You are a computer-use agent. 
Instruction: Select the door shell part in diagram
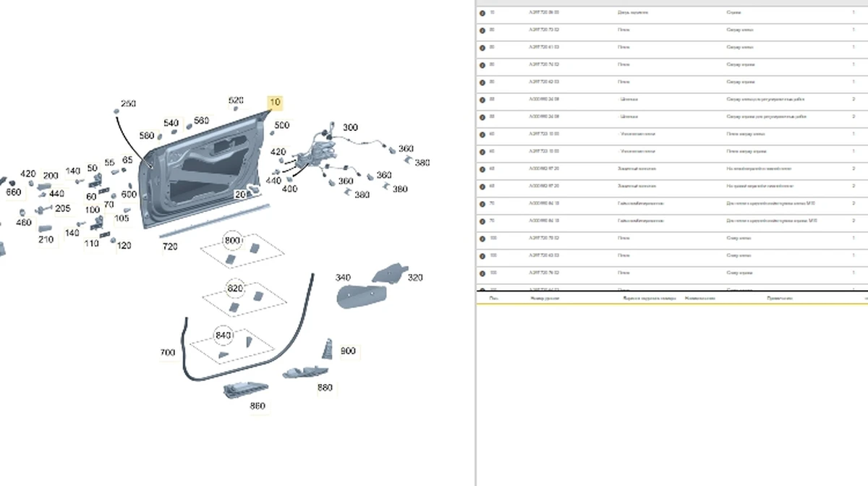coord(203,174)
